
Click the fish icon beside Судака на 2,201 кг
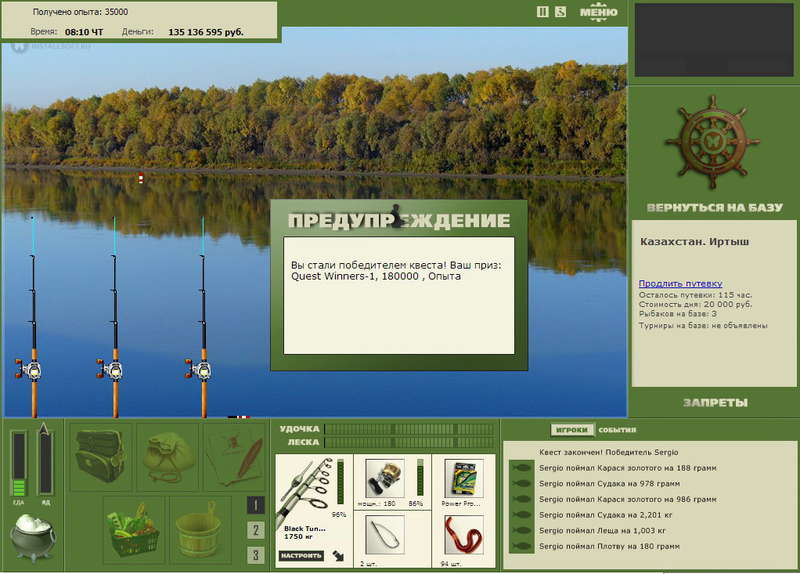[521, 515]
